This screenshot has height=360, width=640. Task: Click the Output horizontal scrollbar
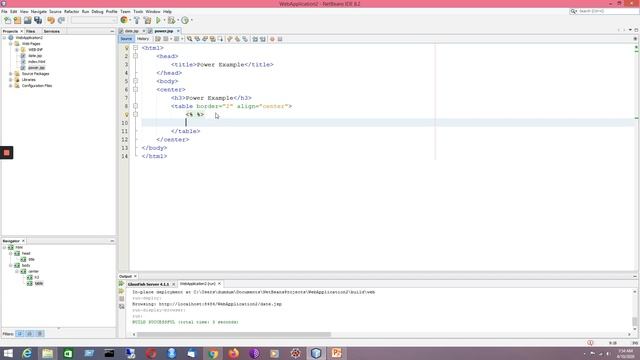click(234, 334)
